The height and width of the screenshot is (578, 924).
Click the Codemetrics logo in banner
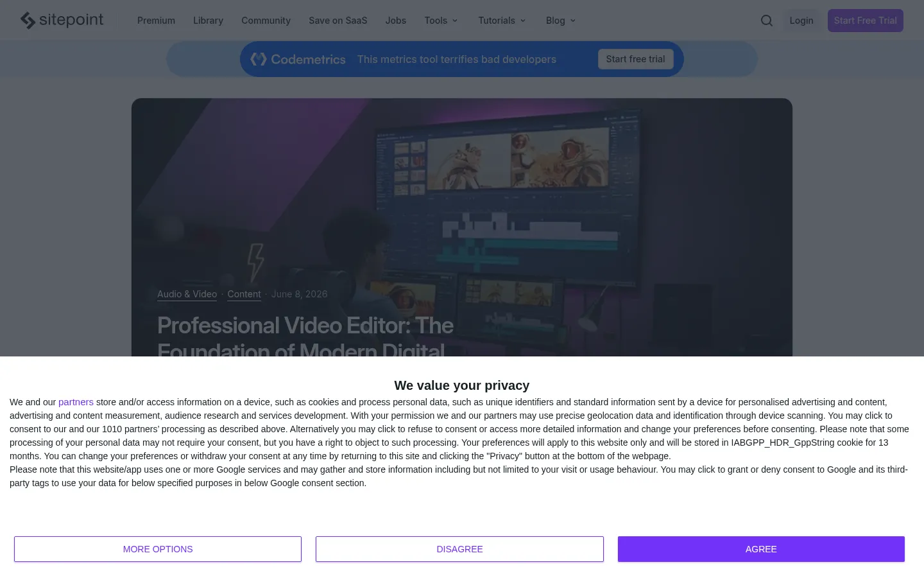coord(298,59)
